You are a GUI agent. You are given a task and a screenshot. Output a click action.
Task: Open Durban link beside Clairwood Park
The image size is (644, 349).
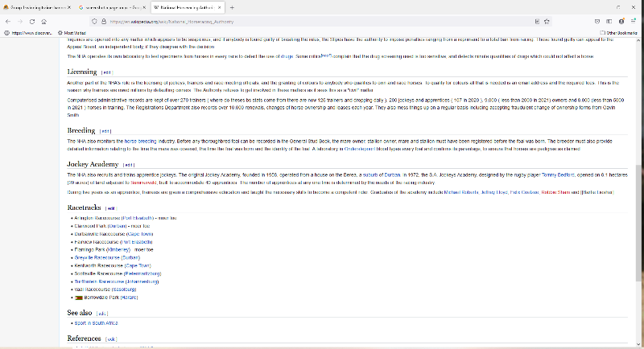click(118, 226)
